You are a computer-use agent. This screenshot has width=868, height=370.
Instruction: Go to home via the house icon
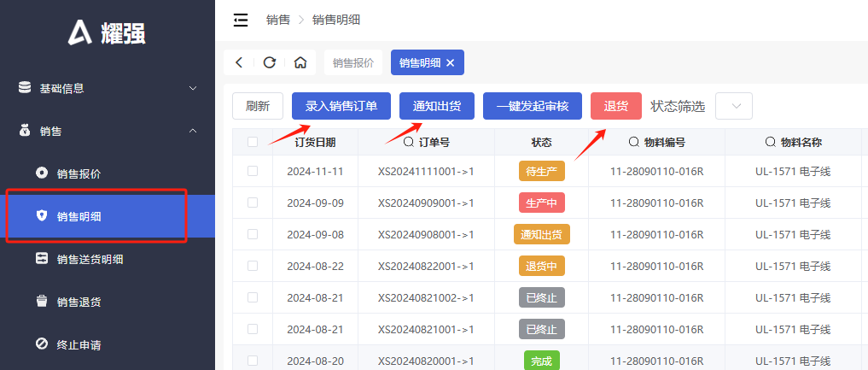pos(300,62)
